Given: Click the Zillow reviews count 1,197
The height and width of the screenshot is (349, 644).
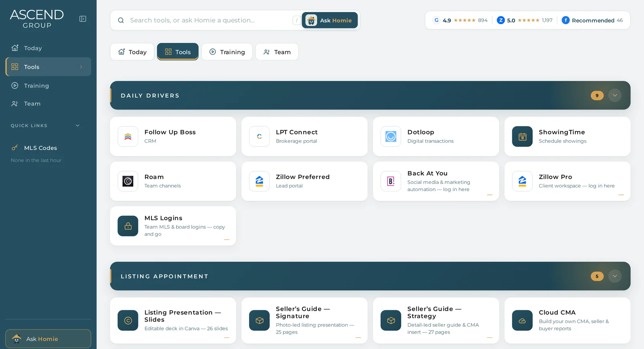Looking at the screenshot, I should point(547,20).
